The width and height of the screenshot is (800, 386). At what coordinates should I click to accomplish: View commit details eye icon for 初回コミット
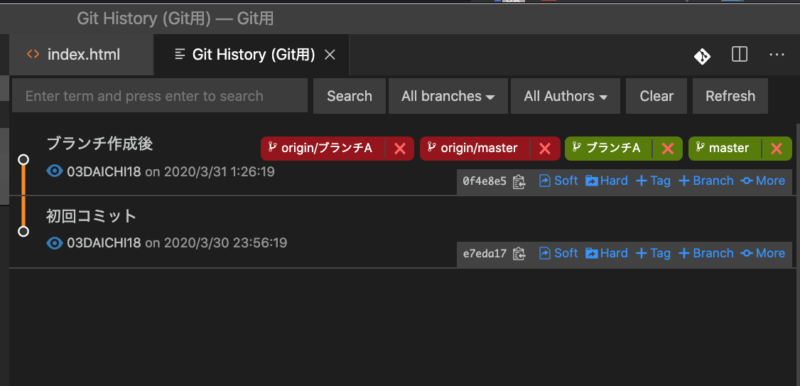tap(54, 243)
